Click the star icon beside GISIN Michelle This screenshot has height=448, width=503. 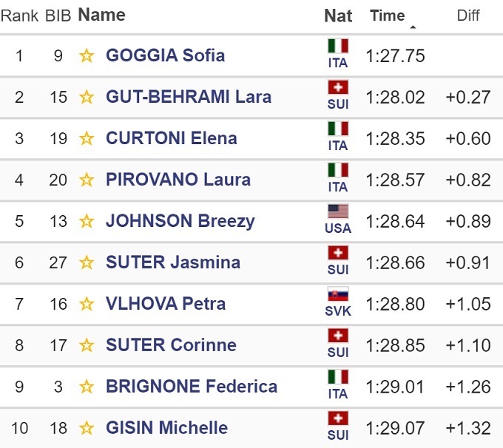pos(87,428)
